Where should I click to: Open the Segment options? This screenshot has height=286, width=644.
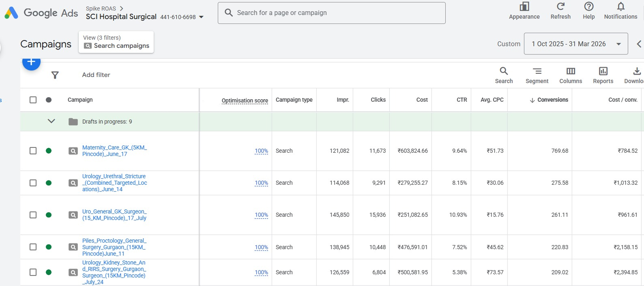pos(537,71)
